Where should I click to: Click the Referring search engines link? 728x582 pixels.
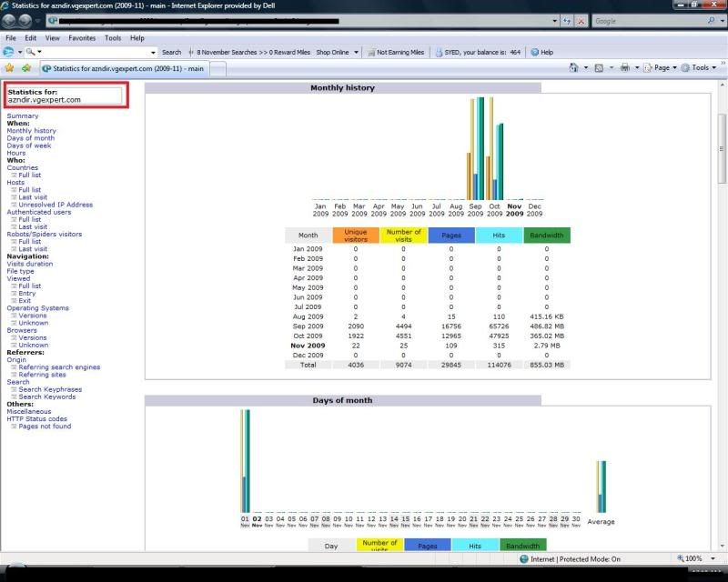59,367
